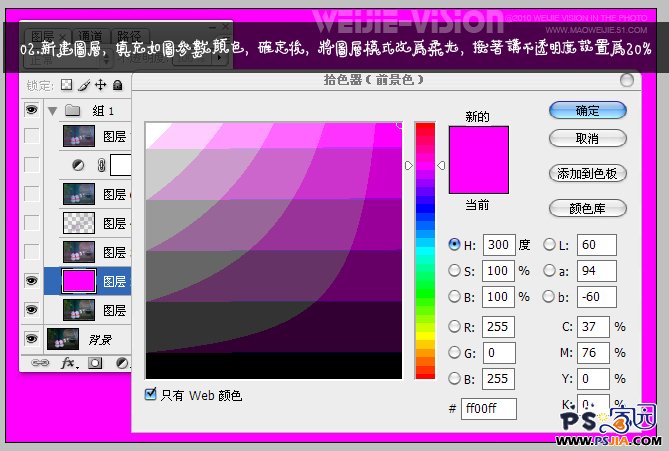Select the R red radio button
Image resolution: width=669 pixels, height=451 pixels.
454,326
